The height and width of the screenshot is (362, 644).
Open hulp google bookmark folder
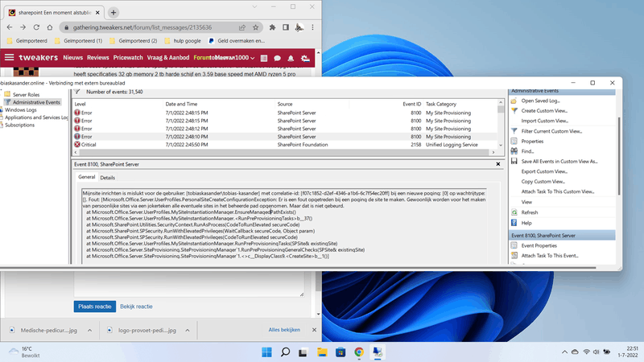[x=183, y=41]
